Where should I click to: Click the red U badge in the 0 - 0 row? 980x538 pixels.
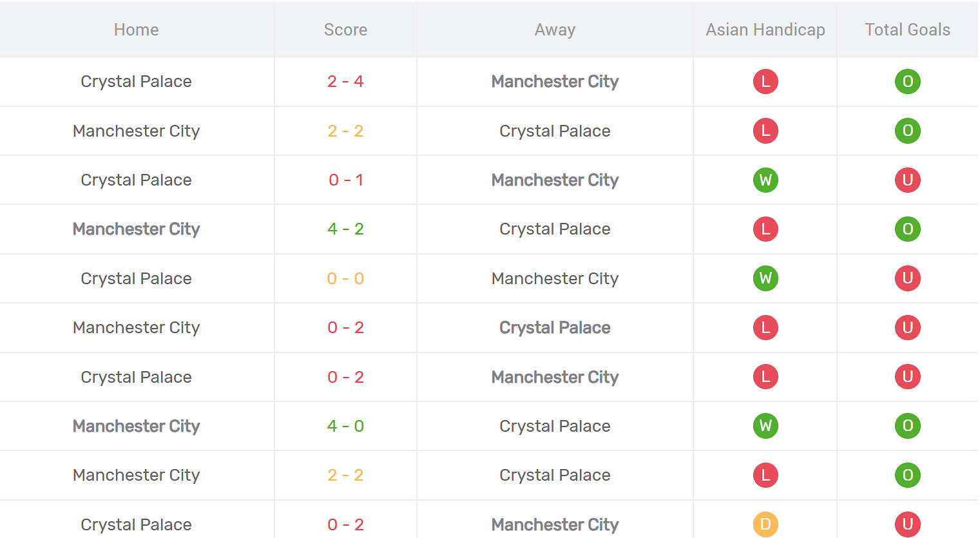click(907, 278)
